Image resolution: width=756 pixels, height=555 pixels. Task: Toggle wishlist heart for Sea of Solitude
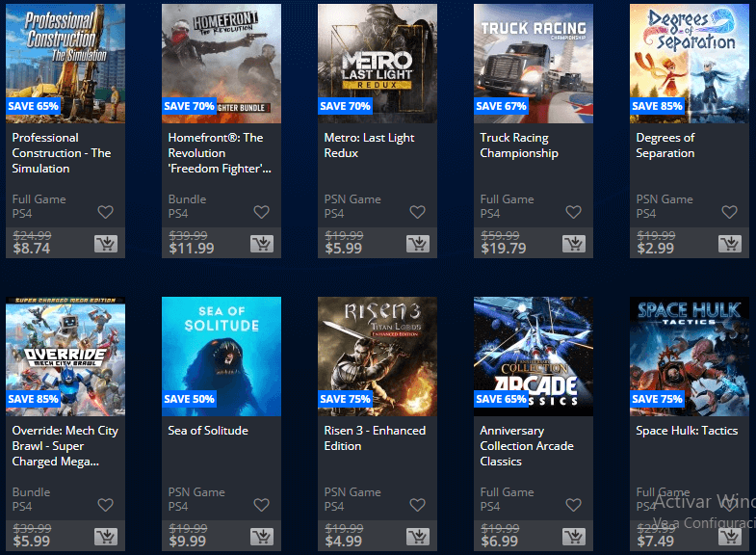tap(261, 505)
